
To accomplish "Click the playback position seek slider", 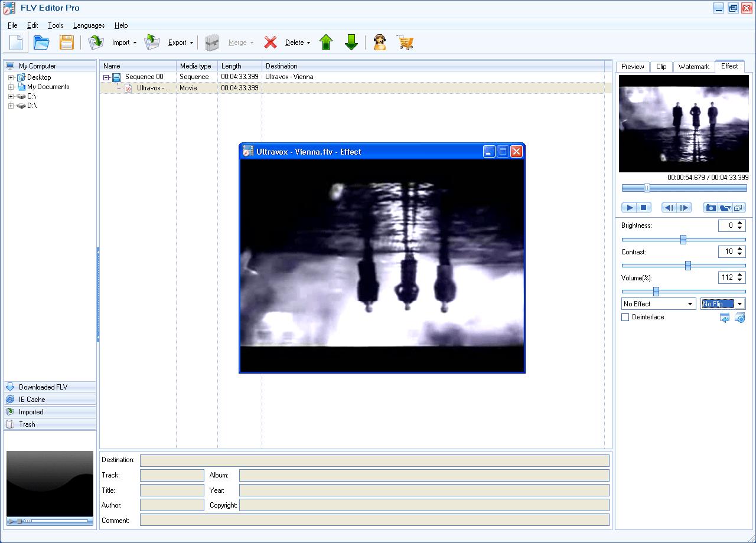I will (684, 188).
